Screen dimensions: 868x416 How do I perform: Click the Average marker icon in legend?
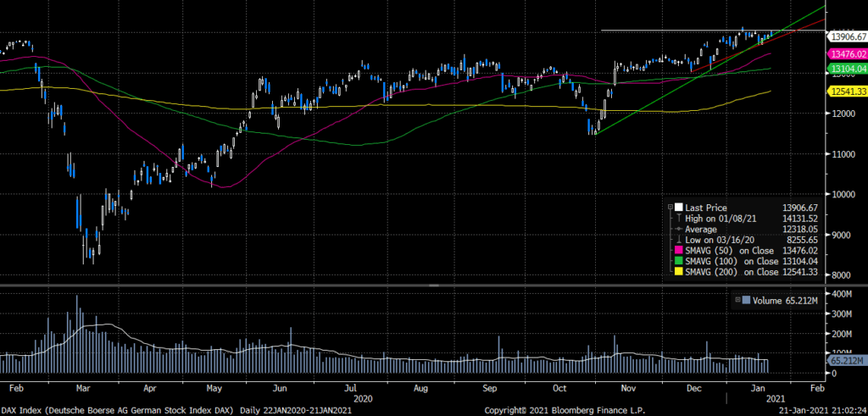click(x=679, y=229)
